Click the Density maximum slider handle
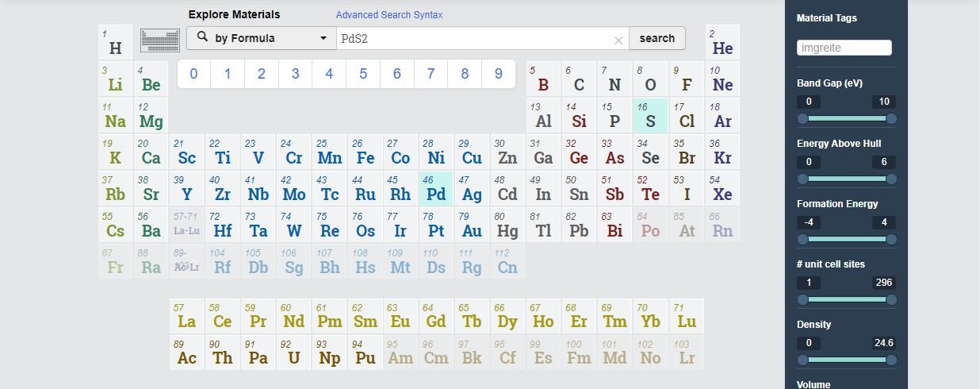Image resolution: width=980 pixels, height=389 pixels. tap(891, 360)
